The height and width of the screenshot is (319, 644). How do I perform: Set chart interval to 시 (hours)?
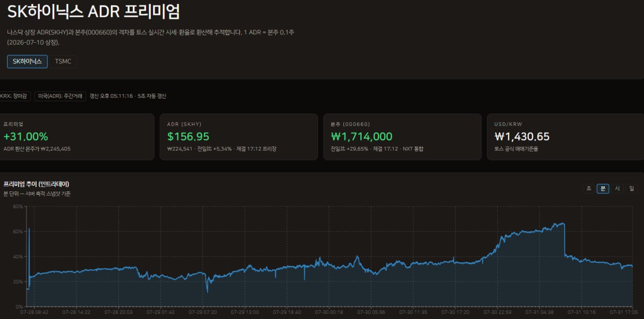pos(617,188)
